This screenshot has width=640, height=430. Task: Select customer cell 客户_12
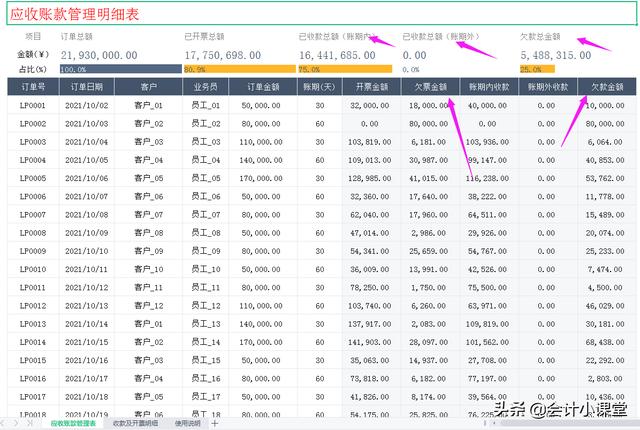click(148, 306)
